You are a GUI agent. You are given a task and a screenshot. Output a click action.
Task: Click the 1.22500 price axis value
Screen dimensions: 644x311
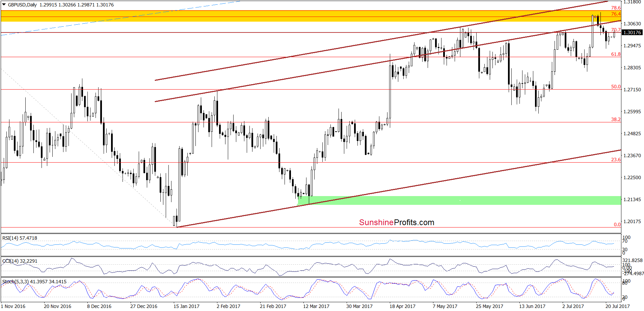coord(632,177)
